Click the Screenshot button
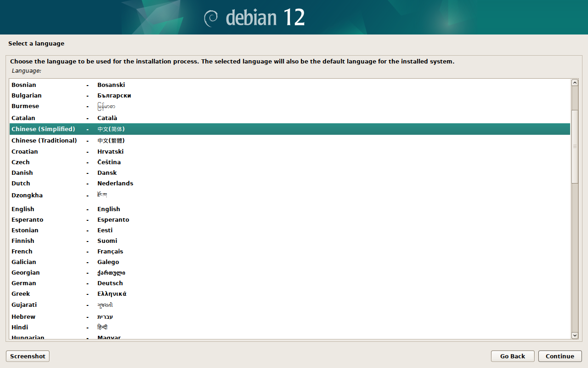The height and width of the screenshot is (368, 588). pos(28,356)
